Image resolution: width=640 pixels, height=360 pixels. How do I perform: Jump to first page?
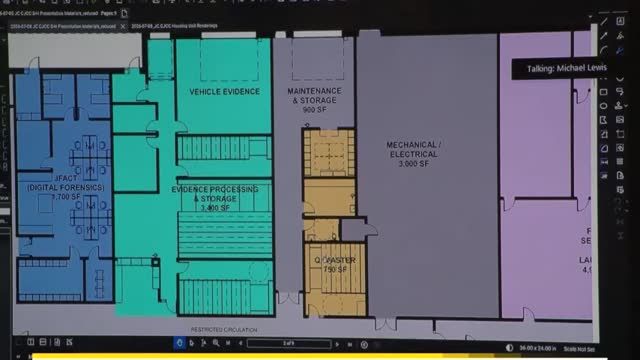229,343
